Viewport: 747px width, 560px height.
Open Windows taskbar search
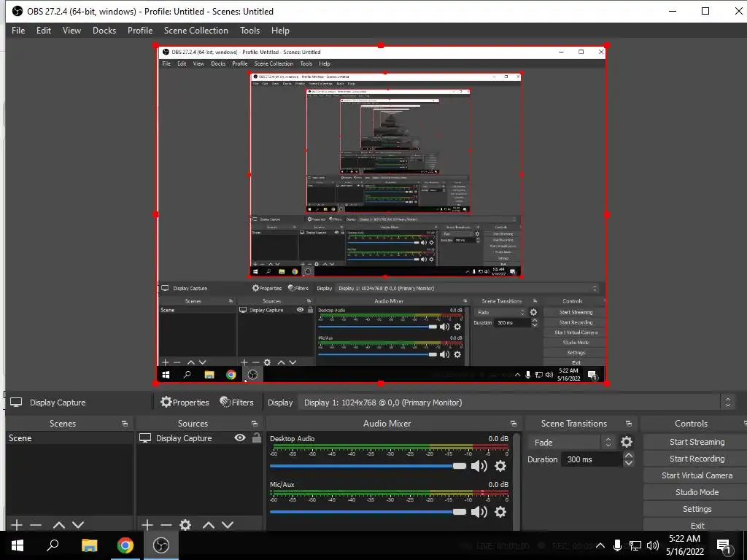[53, 545]
